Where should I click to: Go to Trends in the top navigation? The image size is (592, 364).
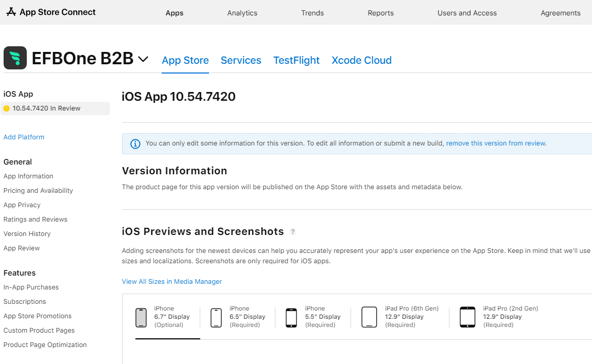(x=312, y=13)
